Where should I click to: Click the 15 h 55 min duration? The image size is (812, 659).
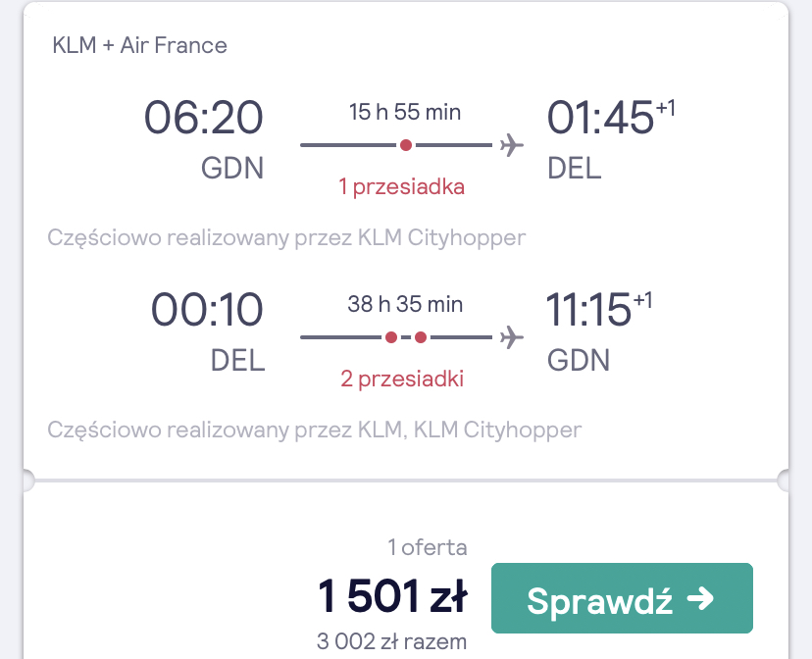pyautogui.click(x=405, y=112)
